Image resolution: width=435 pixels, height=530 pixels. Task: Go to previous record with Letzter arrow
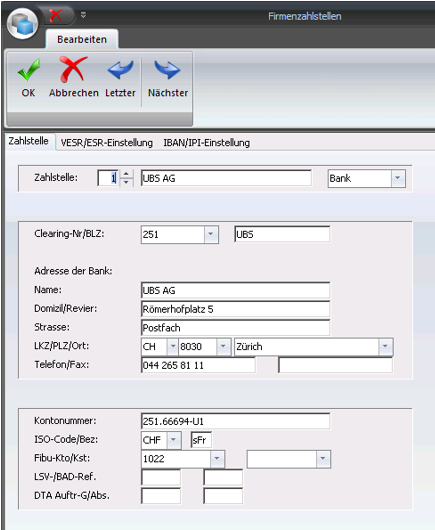(x=120, y=70)
